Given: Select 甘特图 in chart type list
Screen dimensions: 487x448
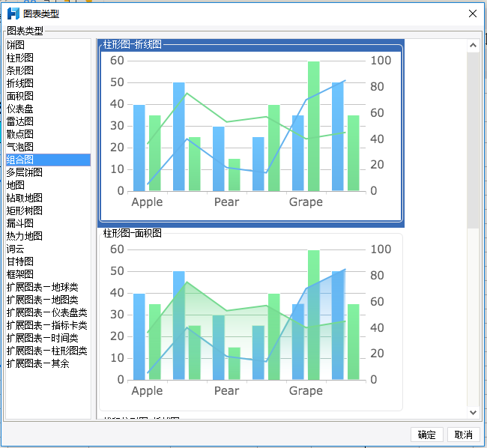Looking at the screenshot, I should coord(48,261).
